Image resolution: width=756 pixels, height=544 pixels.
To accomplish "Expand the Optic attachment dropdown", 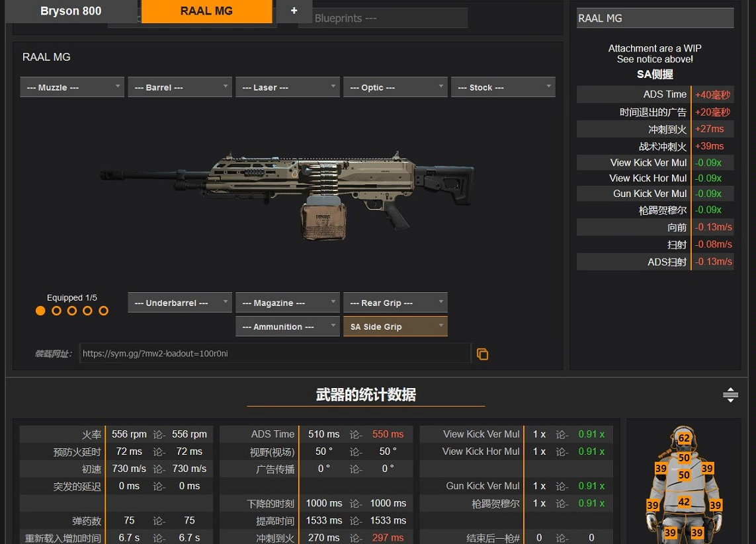I will coord(395,87).
